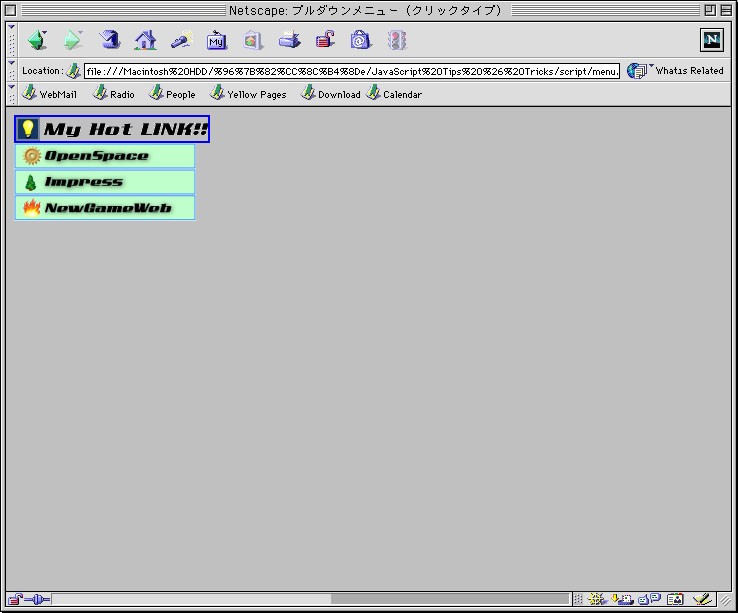Reload the page using the Reload icon

[109, 40]
